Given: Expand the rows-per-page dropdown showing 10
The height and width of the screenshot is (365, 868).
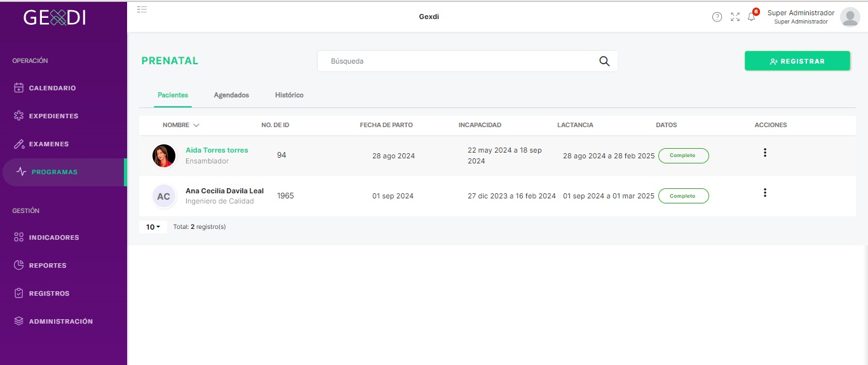Looking at the screenshot, I should click(x=153, y=226).
